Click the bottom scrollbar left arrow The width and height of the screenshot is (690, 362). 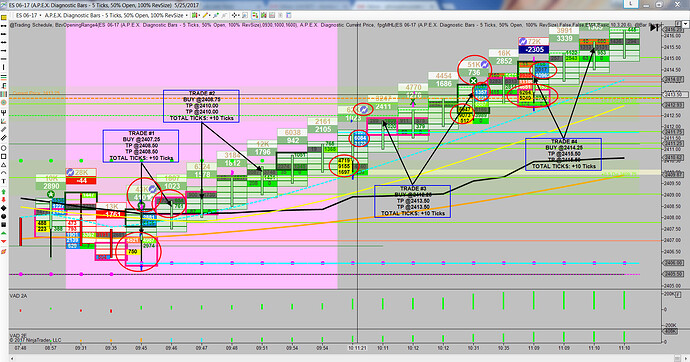coord(12,358)
